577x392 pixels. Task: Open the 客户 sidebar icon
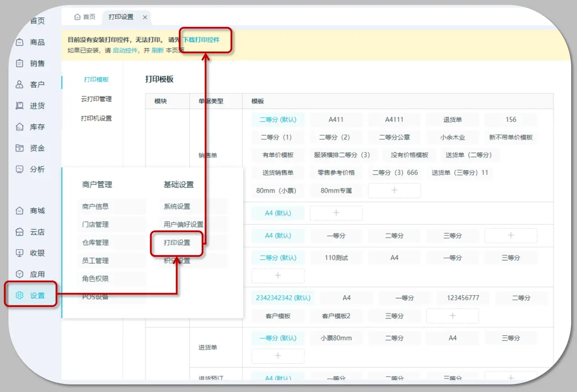20,84
